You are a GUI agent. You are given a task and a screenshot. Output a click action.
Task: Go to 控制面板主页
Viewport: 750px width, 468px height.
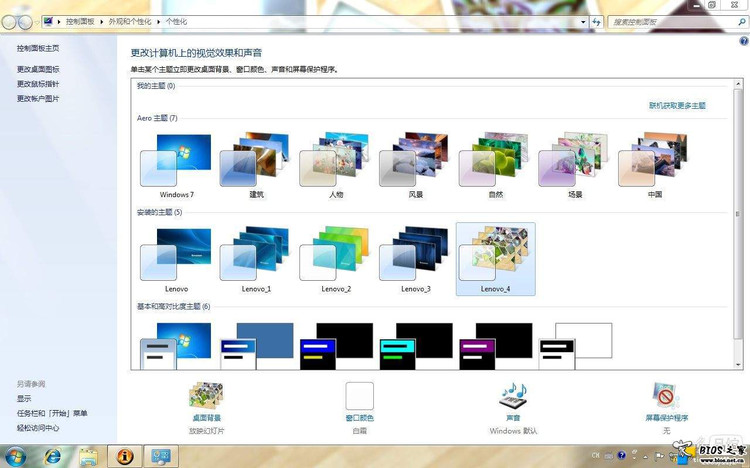click(38, 48)
